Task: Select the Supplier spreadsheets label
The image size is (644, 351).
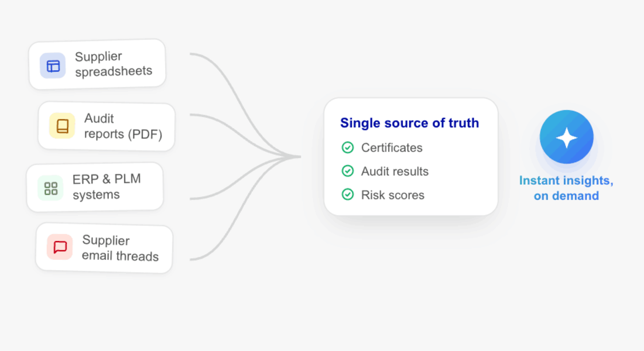Action: point(114,64)
